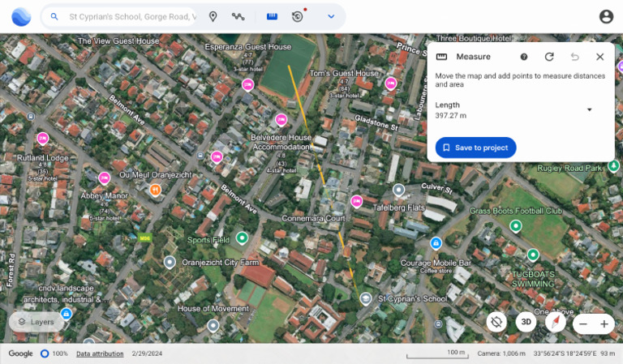This screenshot has height=364, width=623.
Task: Switch to 3D view
Action: (x=526, y=322)
